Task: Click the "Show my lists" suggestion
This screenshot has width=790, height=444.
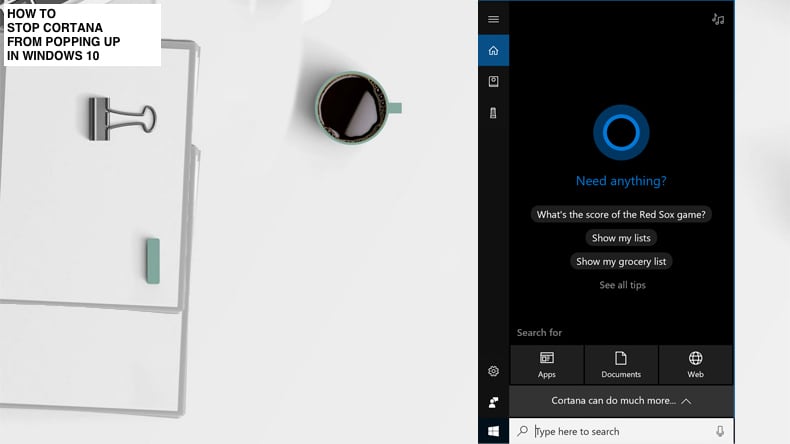Action: [621, 238]
